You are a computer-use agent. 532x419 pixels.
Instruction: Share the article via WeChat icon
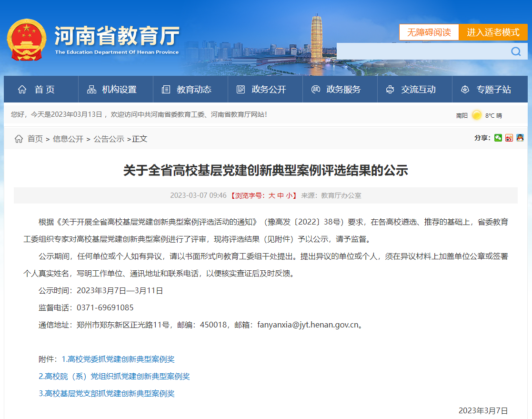pyautogui.click(x=498, y=138)
